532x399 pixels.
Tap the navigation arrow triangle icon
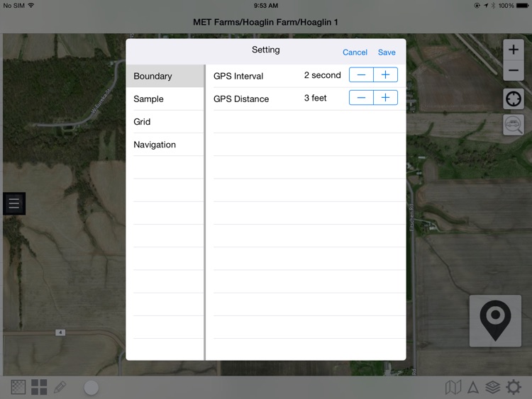click(x=473, y=388)
